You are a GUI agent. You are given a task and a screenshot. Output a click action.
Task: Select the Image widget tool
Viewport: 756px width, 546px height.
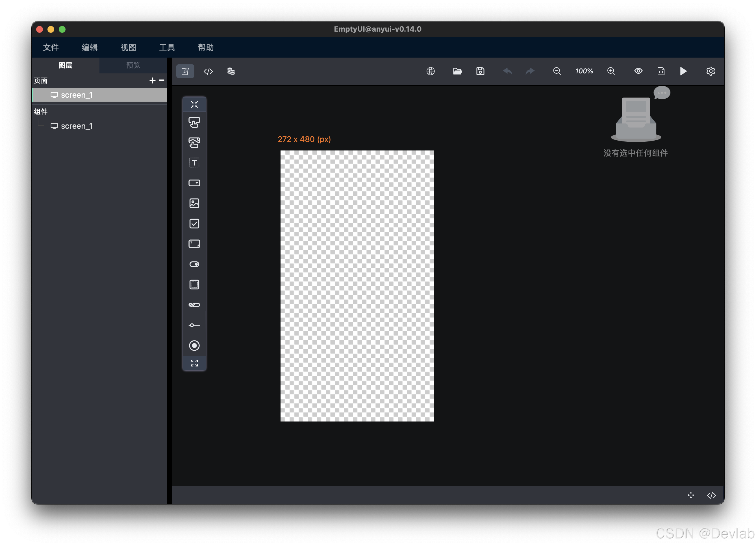(194, 203)
